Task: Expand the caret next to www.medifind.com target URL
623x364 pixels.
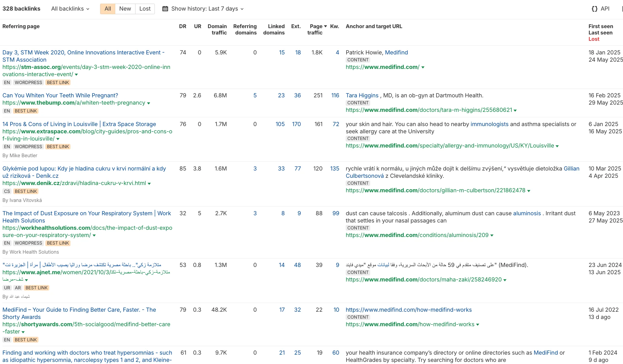Action: tap(423, 67)
